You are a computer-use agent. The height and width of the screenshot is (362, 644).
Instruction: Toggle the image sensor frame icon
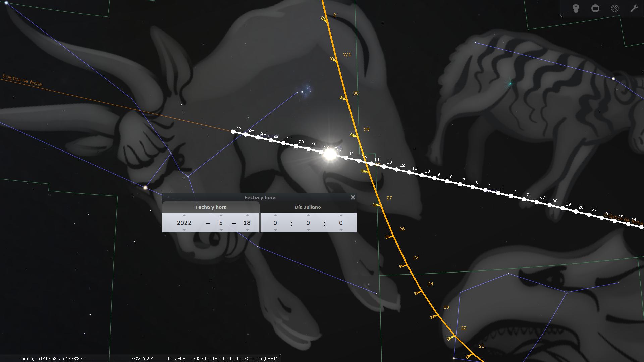595,8
